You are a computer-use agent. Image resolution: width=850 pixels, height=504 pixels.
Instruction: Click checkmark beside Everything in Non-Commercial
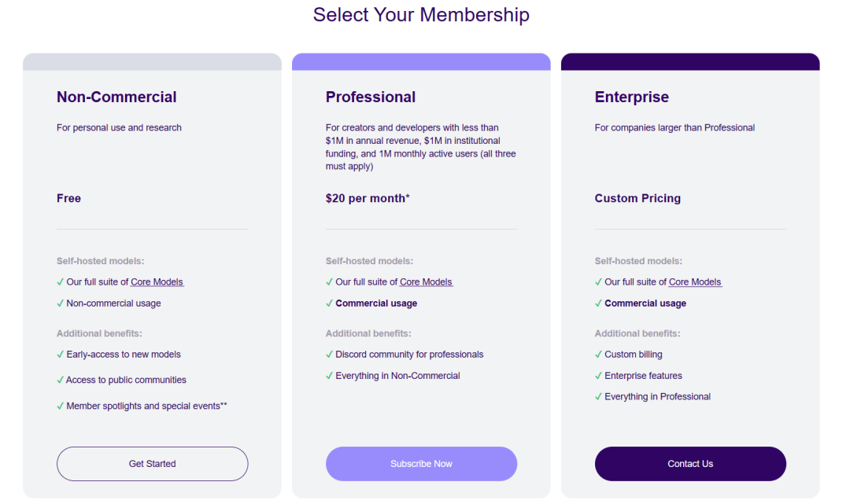tap(330, 376)
